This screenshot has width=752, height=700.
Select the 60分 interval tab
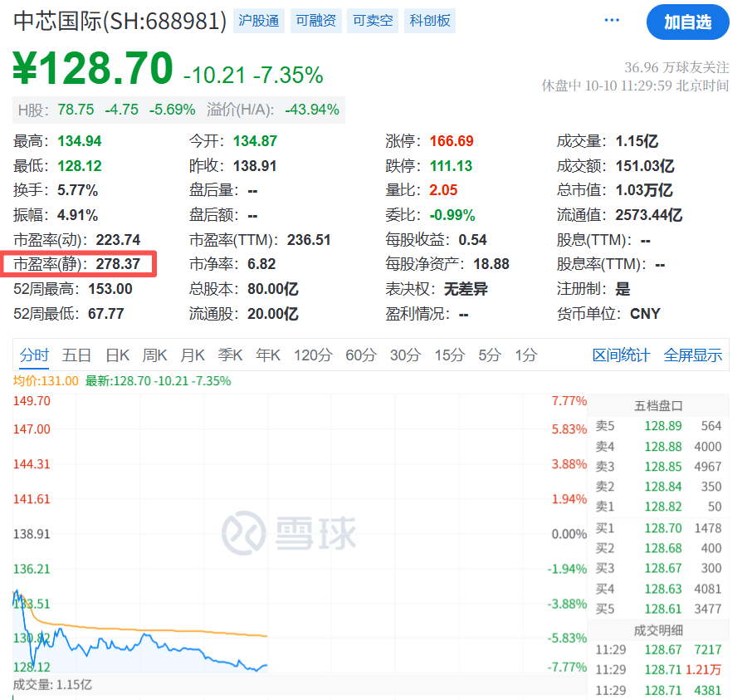coord(361,355)
